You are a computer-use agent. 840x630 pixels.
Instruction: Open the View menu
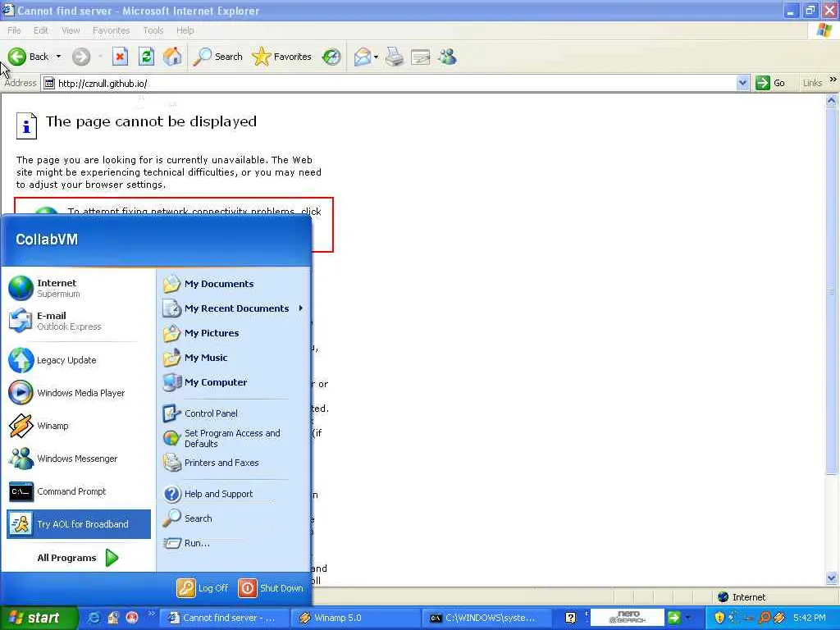tap(71, 30)
